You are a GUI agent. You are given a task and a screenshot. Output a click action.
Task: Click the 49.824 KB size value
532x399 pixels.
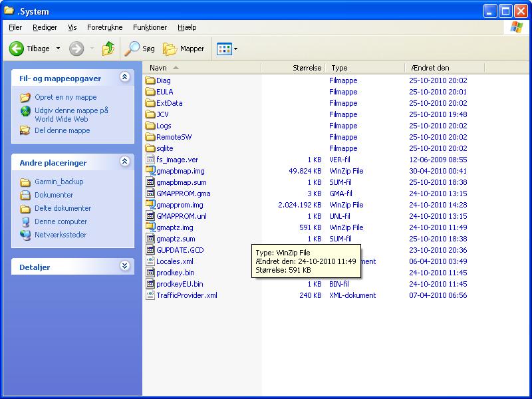(305, 171)
